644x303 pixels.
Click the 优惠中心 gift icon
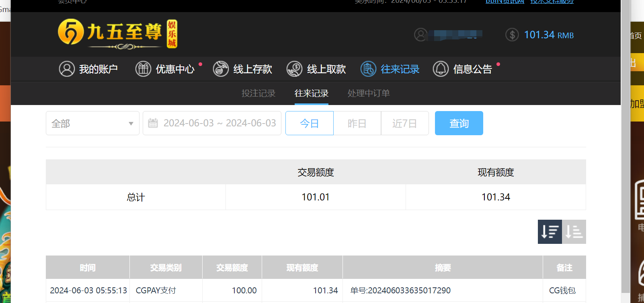point(143,69)
